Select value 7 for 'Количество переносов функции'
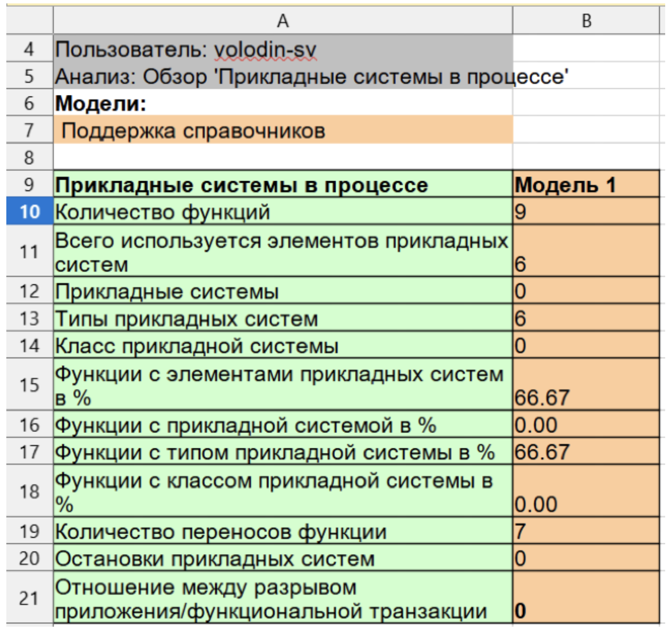The height and width of the screenshot is (633, 672). 586,531
